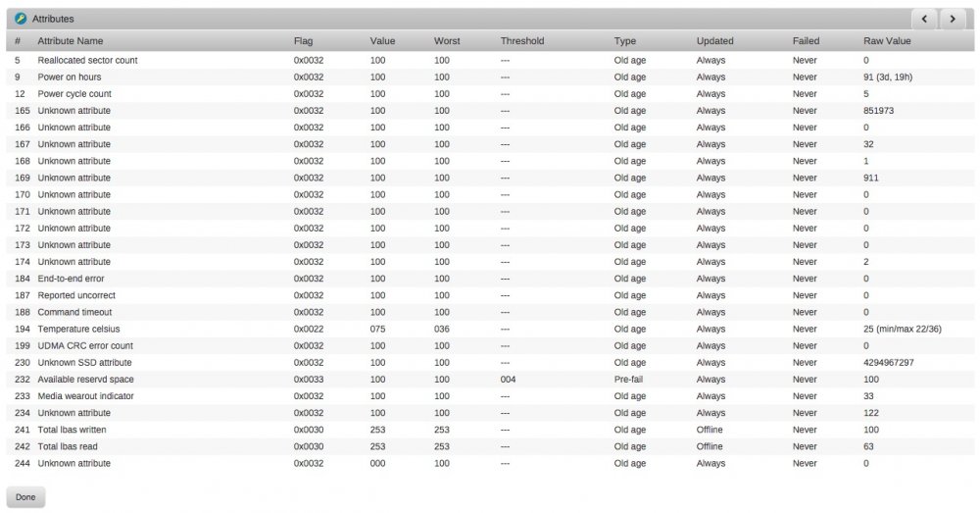The width and height of the screenshot is (980, 513).
Task: Click the Pre-fail type cell
Action: point(628,380)
